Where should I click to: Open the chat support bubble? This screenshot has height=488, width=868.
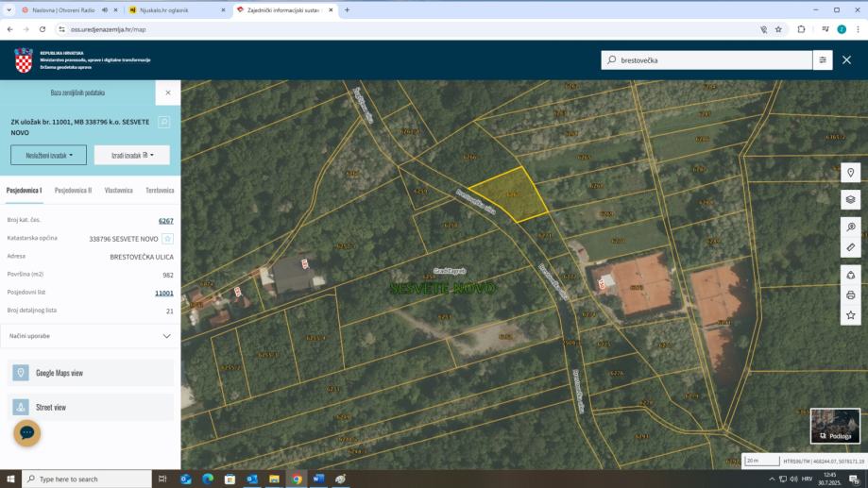[x=27, y=432]
